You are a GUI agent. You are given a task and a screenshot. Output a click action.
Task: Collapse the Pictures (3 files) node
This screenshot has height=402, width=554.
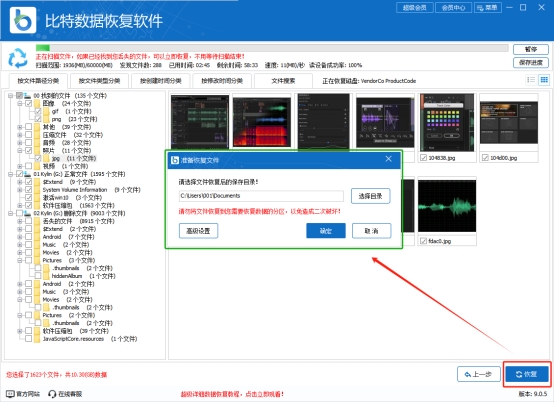click(20, 260)
